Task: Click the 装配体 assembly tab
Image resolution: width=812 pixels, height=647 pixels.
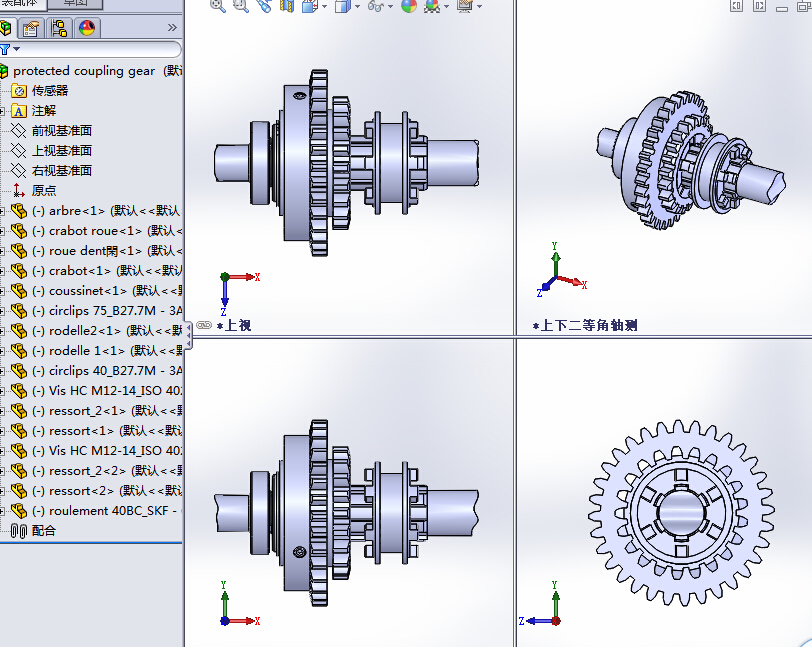Action: tap(21, 4)
